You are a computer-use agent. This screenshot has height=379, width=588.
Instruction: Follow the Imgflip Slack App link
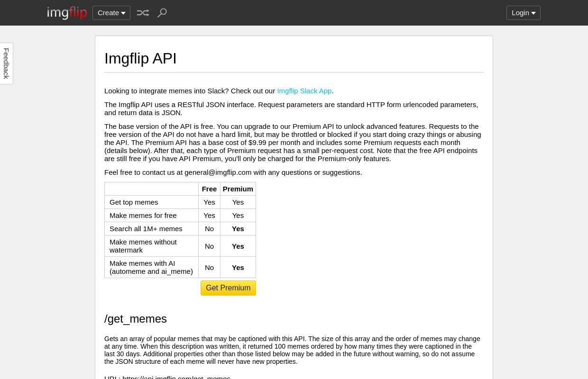point(304,91)
